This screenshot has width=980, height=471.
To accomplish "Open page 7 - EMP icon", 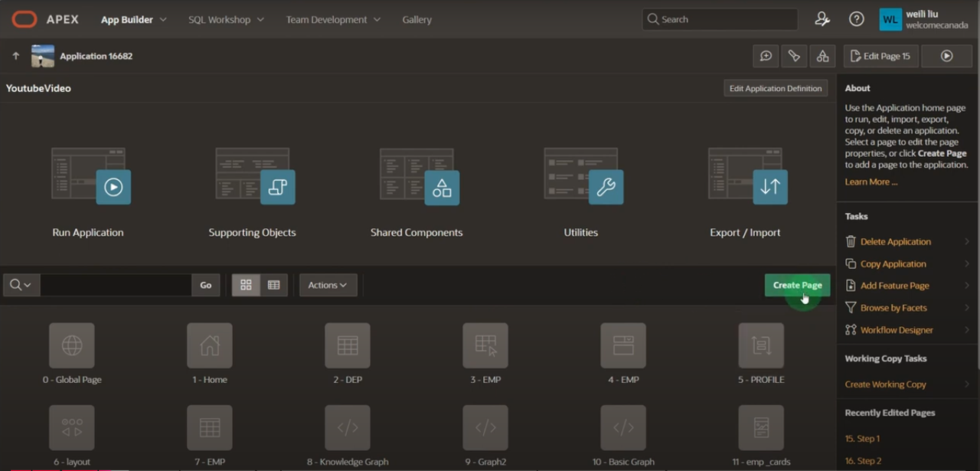I will 210,427.
